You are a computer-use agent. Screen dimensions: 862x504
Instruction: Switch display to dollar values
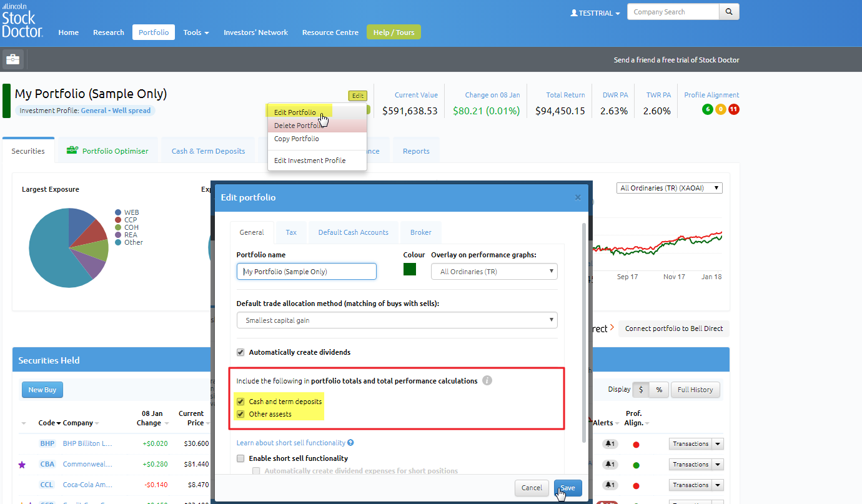point(641,390)
